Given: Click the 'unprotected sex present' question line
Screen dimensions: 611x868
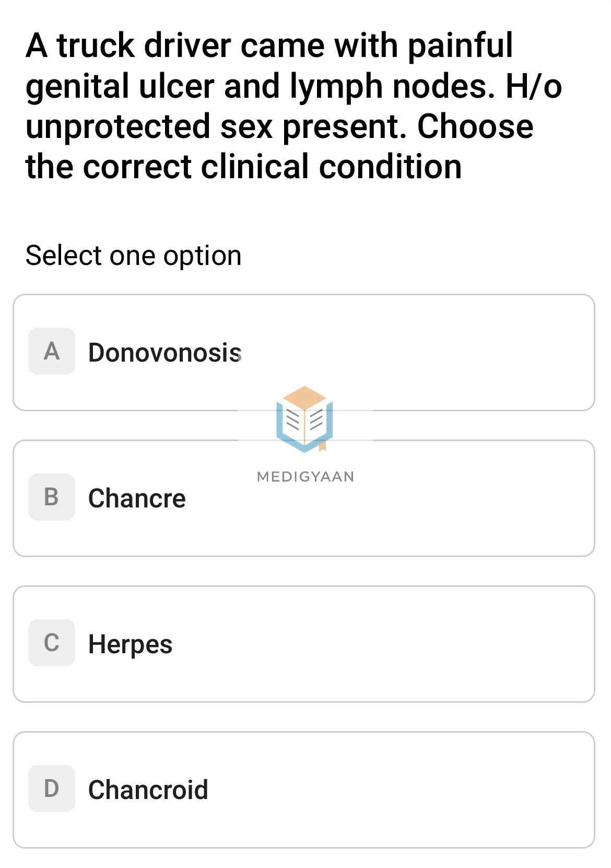Looking at the screenshot, I should pos(215,126).
